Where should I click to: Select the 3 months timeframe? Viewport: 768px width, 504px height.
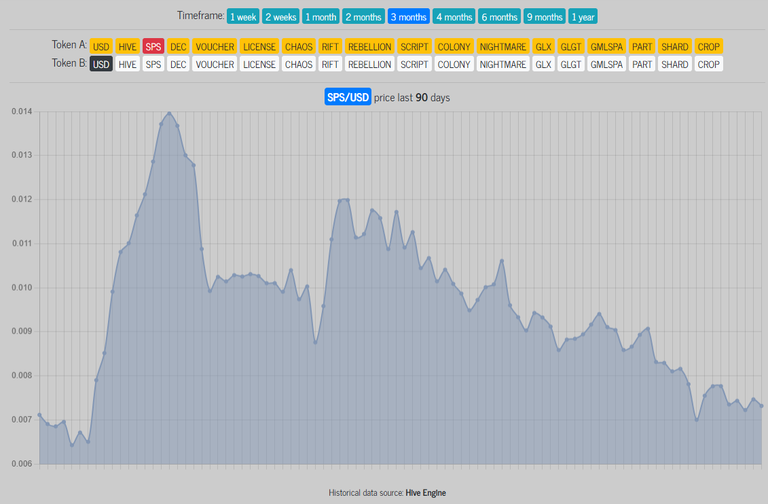(x=408, y=17)
